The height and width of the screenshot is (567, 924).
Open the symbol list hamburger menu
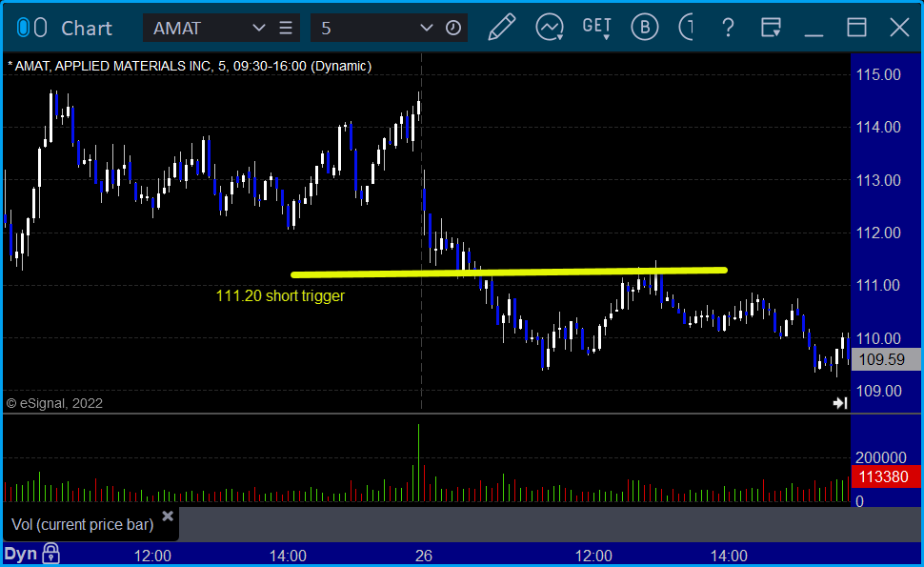pyautogui.click(x=286, y=28)
